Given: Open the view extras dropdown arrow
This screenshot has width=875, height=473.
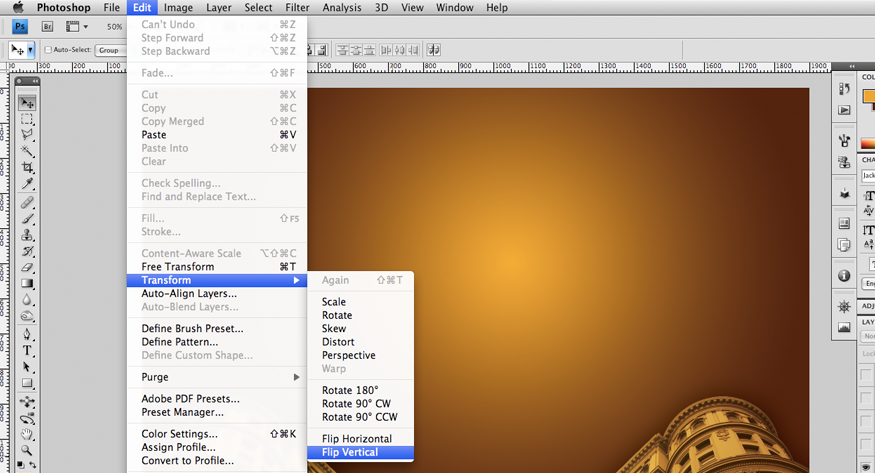Looking at the screenshot, I should point(85,26).
